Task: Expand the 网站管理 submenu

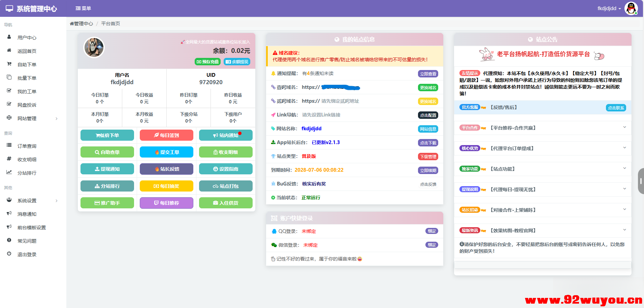Action: [27, 118]
